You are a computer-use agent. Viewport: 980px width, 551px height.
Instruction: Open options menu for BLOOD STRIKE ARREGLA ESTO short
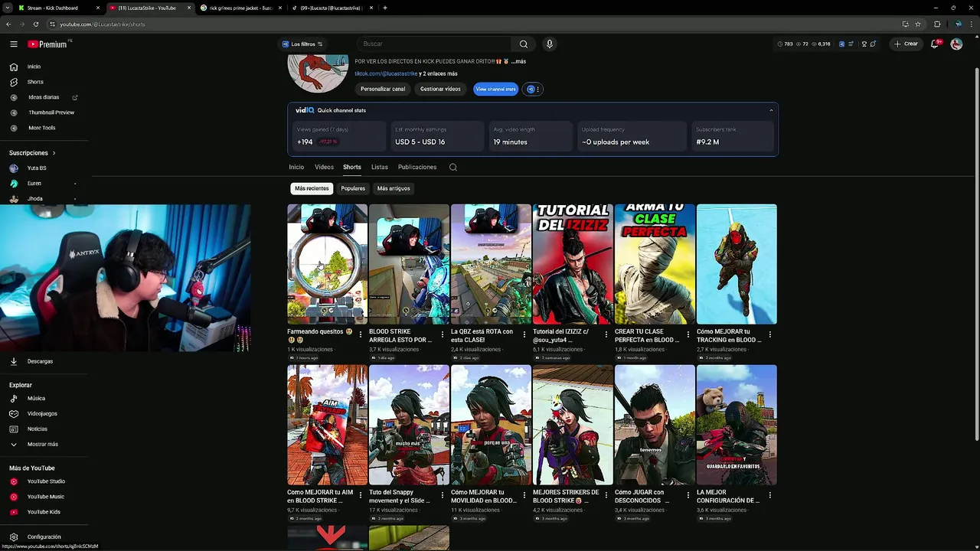[443, 334]
